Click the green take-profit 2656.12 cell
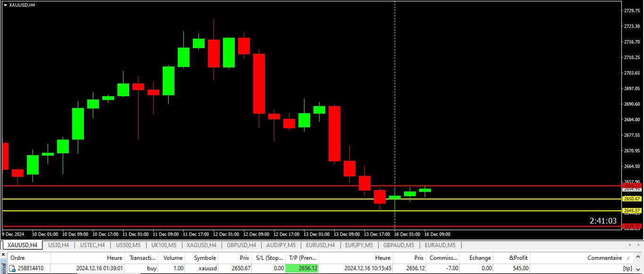The image size is (644, 274). coord(302,268)
